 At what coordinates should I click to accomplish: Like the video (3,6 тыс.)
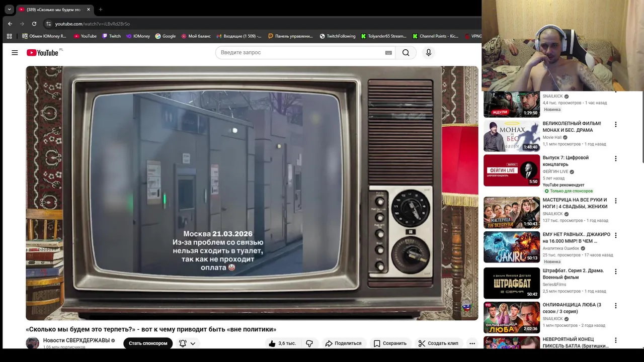[282, 343]
